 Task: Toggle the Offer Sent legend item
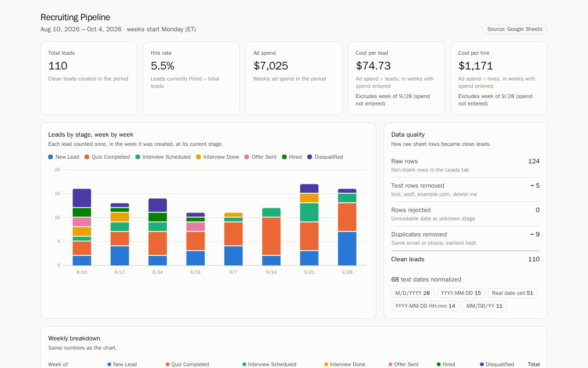[x=260, y=157]
